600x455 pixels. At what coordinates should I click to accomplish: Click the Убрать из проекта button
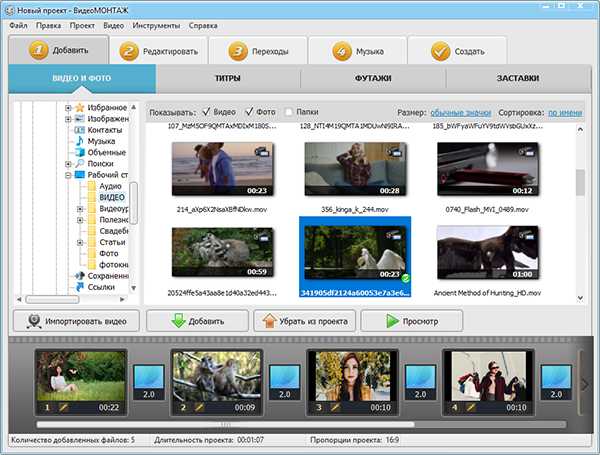[x=305, y=321]
